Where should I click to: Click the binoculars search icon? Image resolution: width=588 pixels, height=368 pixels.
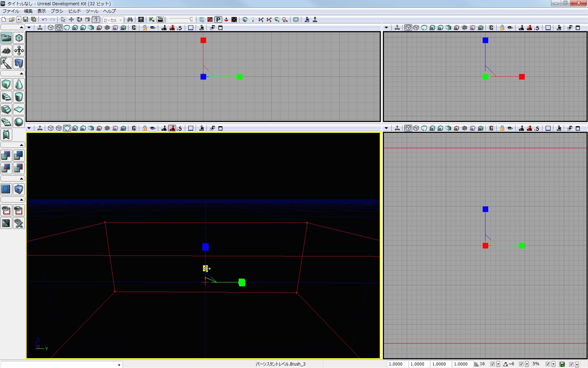pyautogui.click(x=130, y=20)
